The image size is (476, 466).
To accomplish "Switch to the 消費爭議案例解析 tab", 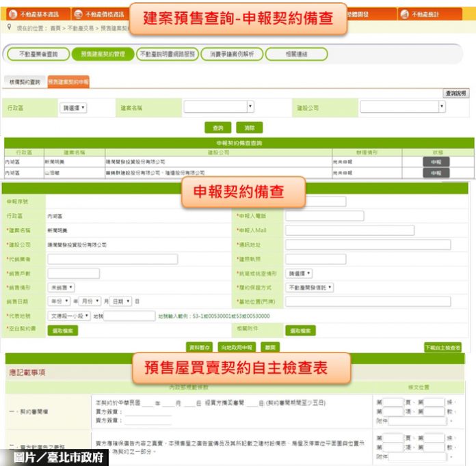I will pyautogui.click(x=232, y=54).
